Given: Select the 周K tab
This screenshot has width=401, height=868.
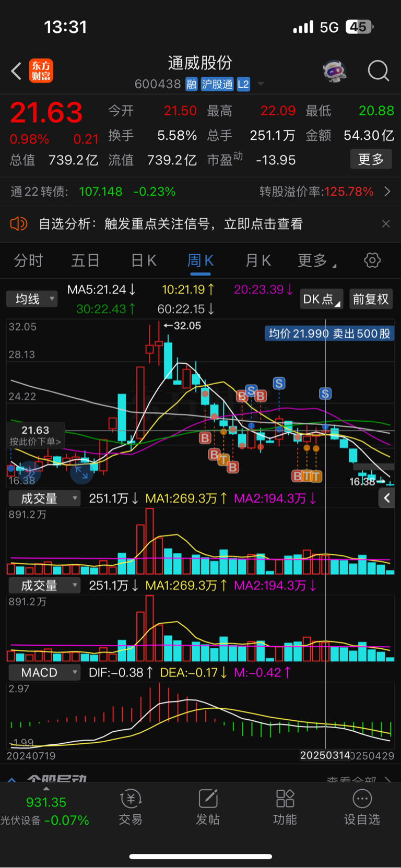Looking at the screenshot, I should (x=200, y=260).
